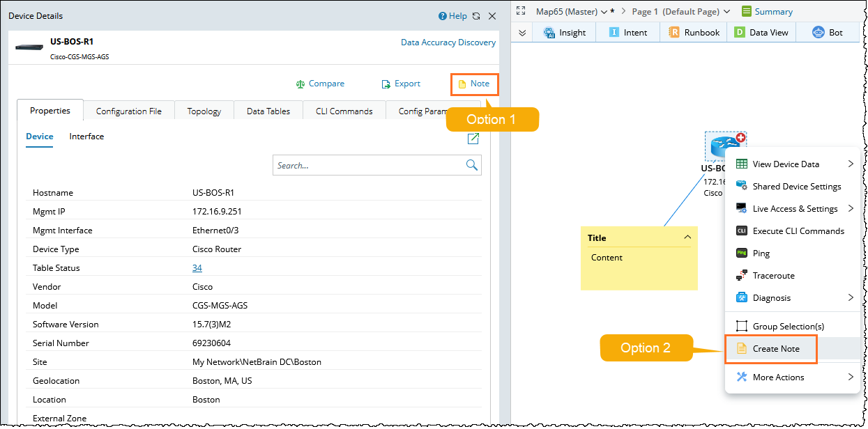The height and width of the screenshot is (429, 868).
Task: Open the Runbook toolbar item
Action: (694, 32)
